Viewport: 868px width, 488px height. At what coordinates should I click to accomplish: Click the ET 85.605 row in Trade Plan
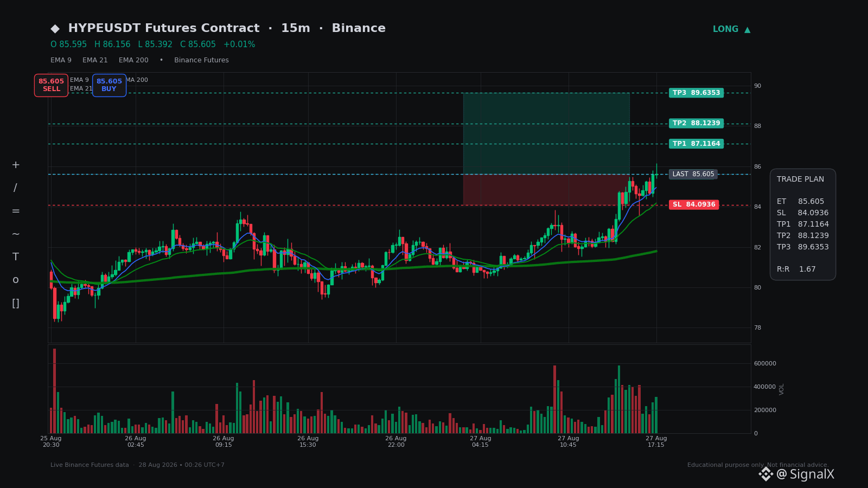800,202
